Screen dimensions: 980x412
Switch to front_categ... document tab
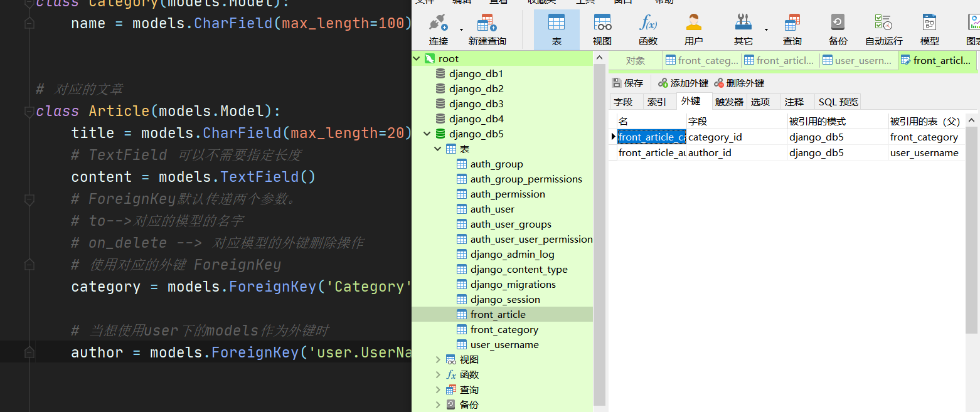[702, 61]
